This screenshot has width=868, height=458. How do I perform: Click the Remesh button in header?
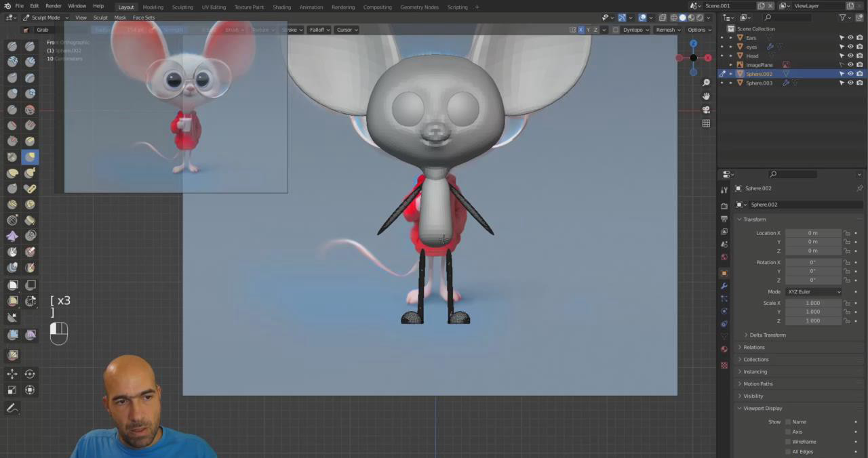pyautogui.click(x=667, y=30)
